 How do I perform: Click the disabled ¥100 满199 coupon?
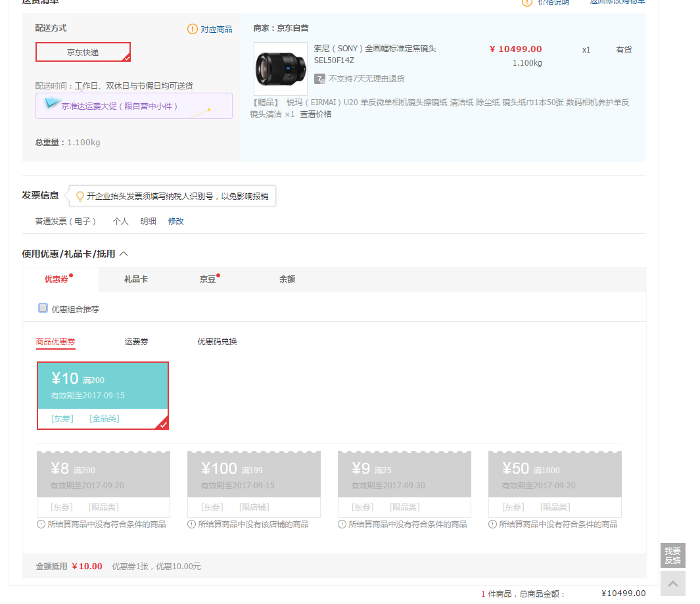pos(254,484)
